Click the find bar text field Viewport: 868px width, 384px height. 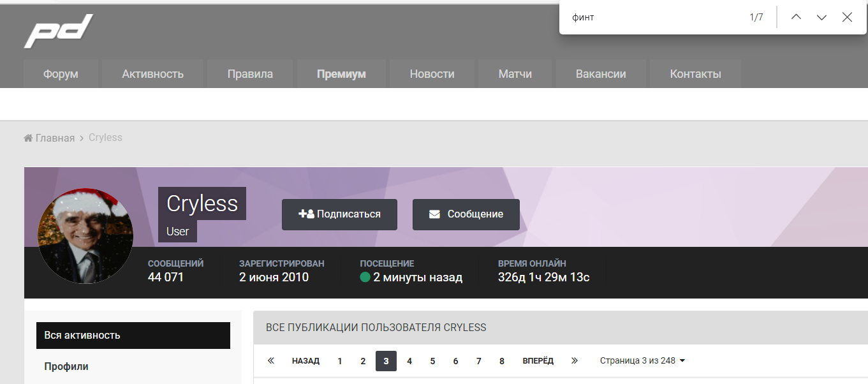tap(654, 17)
